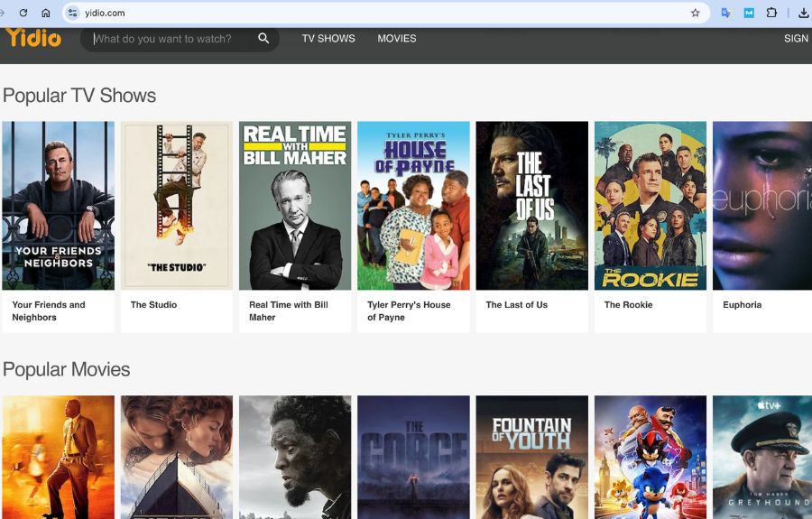Open Your Friends and Neighbors poster
Viewport: 812px width, 519px height.
58,206
